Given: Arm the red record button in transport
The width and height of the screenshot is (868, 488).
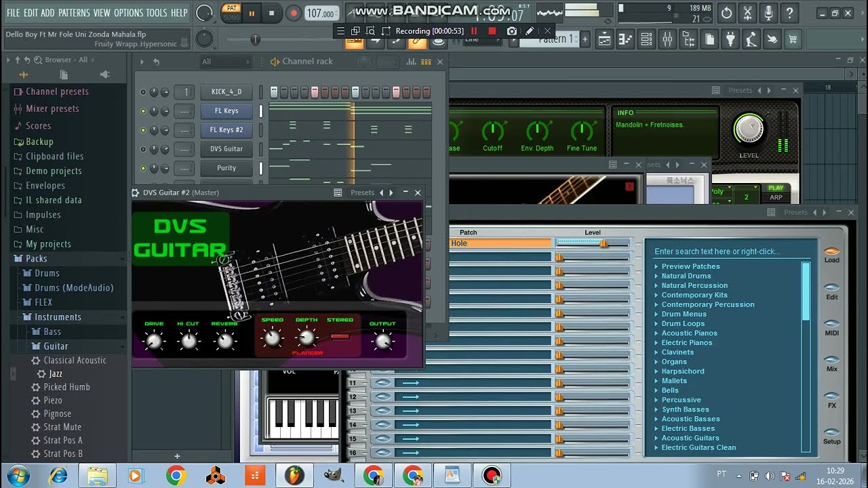Looking at the screenshot, I should point(294,13).
